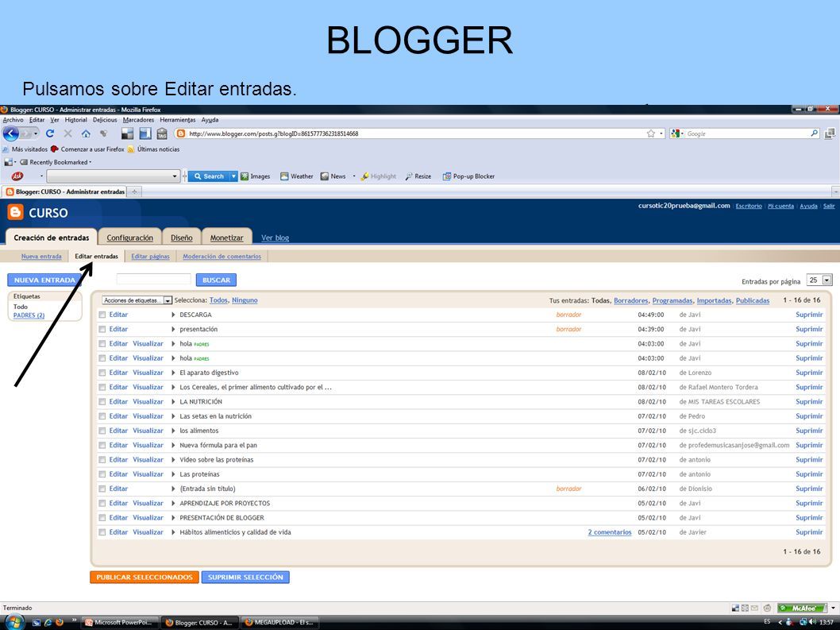Click the volume icon in system tray
840x630 pixels.
[813, 623]
